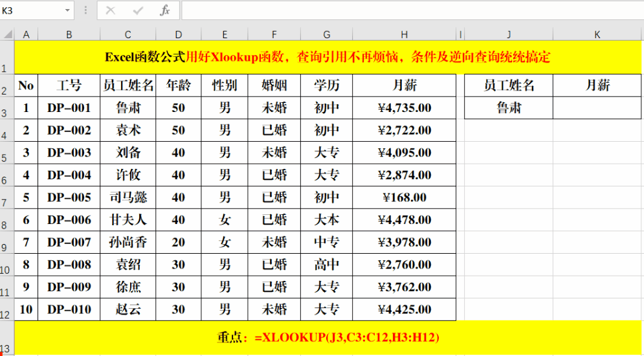Click lookup name cell 鲁肃 in column J

pyautogui.click(x=509, y=108)
